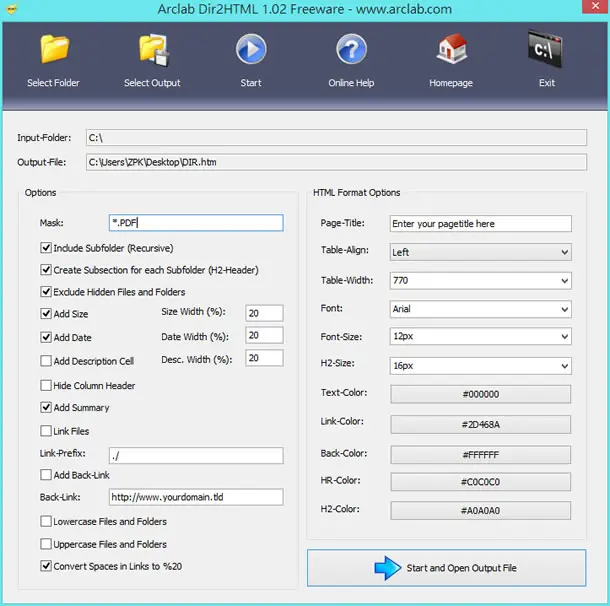This screenshot has width=610, height=606.
Task: Click the Select Folder toolbar icon
Action: pyautogui.click(x=54, y=49)
